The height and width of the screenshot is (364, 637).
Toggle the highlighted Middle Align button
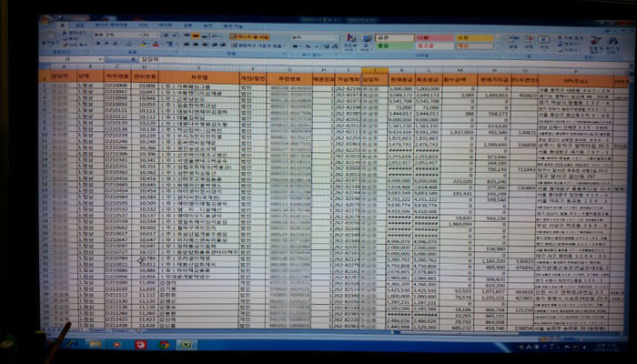pos(196,36)
